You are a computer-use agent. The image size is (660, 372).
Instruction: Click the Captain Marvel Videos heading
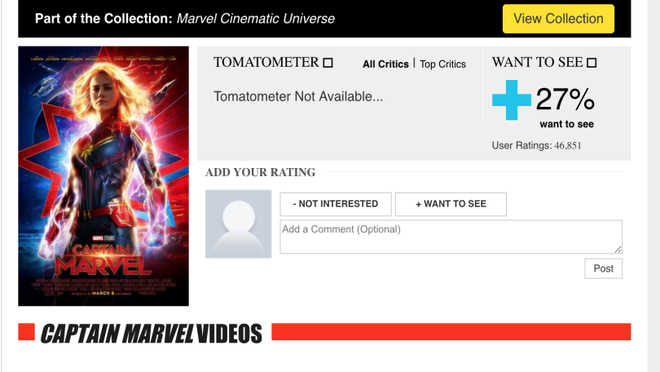(x=151, y=334)
